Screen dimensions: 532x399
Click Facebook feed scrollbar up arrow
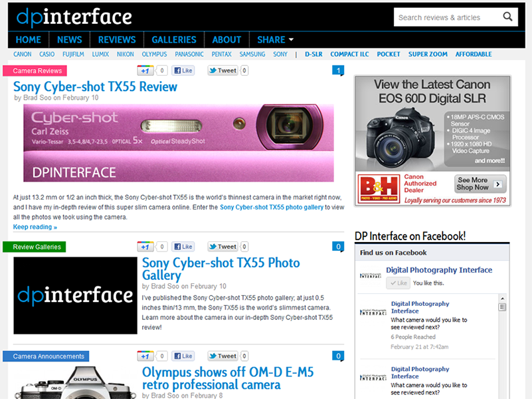[x=503, y=299]
